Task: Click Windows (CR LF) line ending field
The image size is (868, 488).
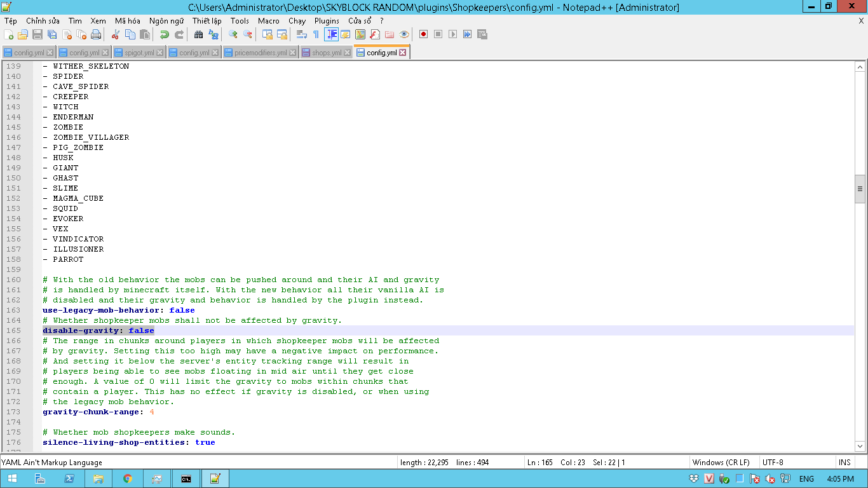Action: (721, 462)
